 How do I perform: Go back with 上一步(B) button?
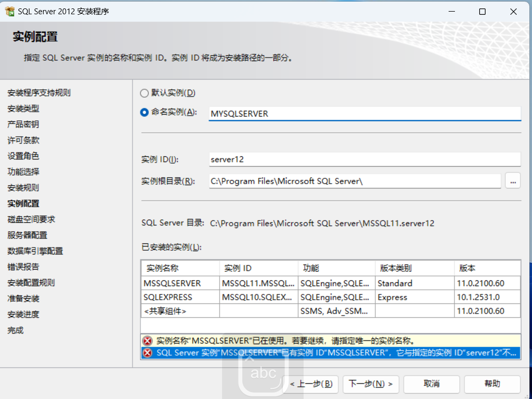click(311, 384)
